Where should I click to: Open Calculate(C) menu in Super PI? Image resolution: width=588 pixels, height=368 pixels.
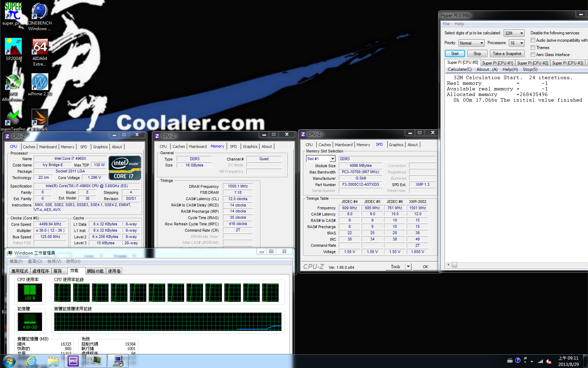click(460, 69)
